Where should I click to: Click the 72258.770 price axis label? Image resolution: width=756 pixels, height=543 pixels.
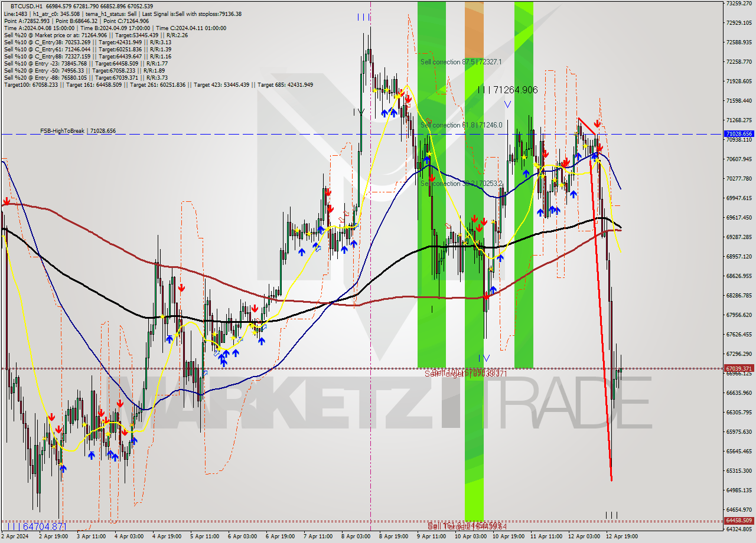click(x=740, y=61)
